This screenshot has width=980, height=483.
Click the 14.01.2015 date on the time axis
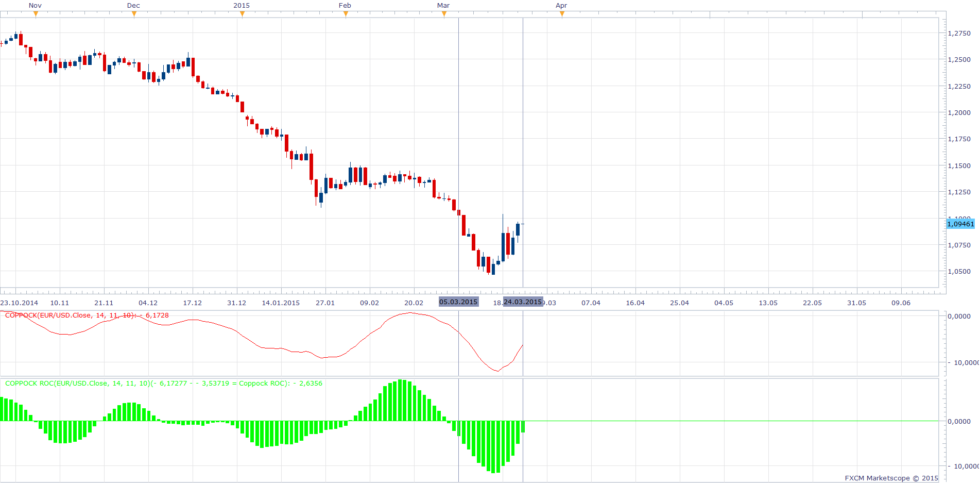coord(281,303)
